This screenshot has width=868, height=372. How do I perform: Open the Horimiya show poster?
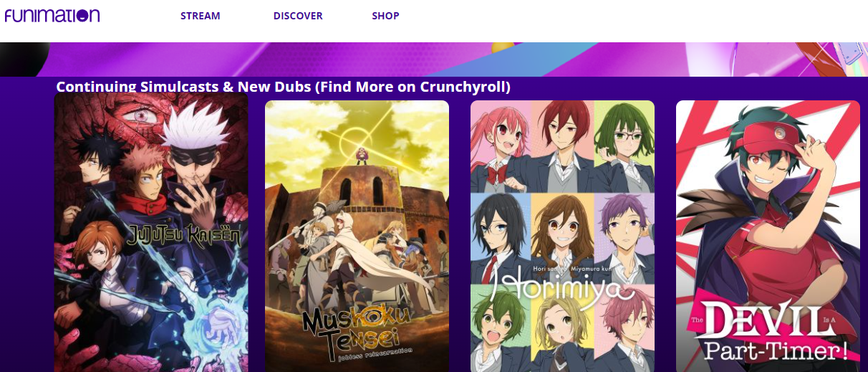pos(562,236)
